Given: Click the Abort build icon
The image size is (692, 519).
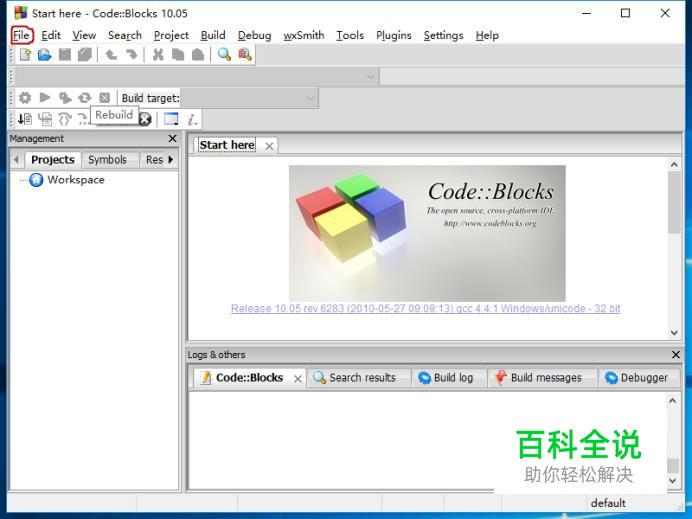Looking at the screenshot, I should click(105, 98).
